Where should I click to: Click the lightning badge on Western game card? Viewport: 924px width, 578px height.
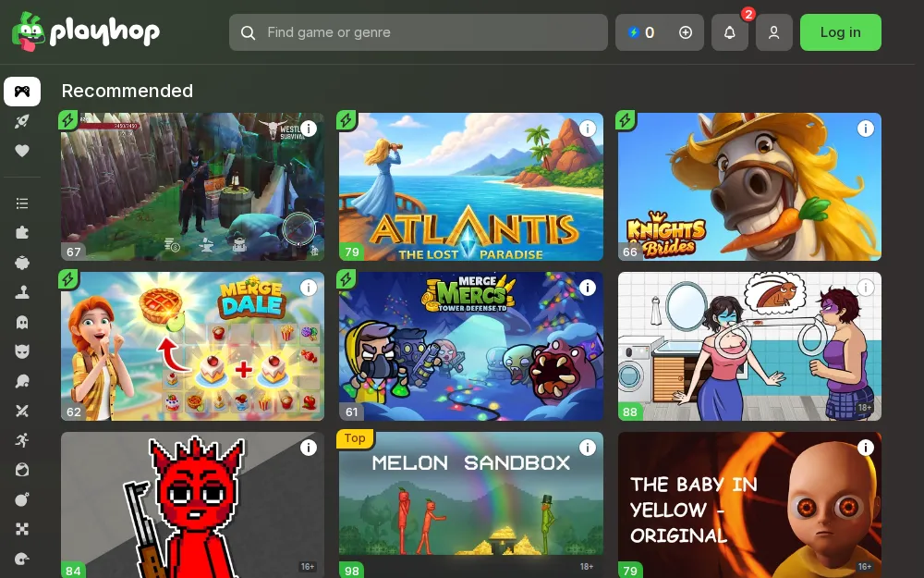(x=67, y=120)
